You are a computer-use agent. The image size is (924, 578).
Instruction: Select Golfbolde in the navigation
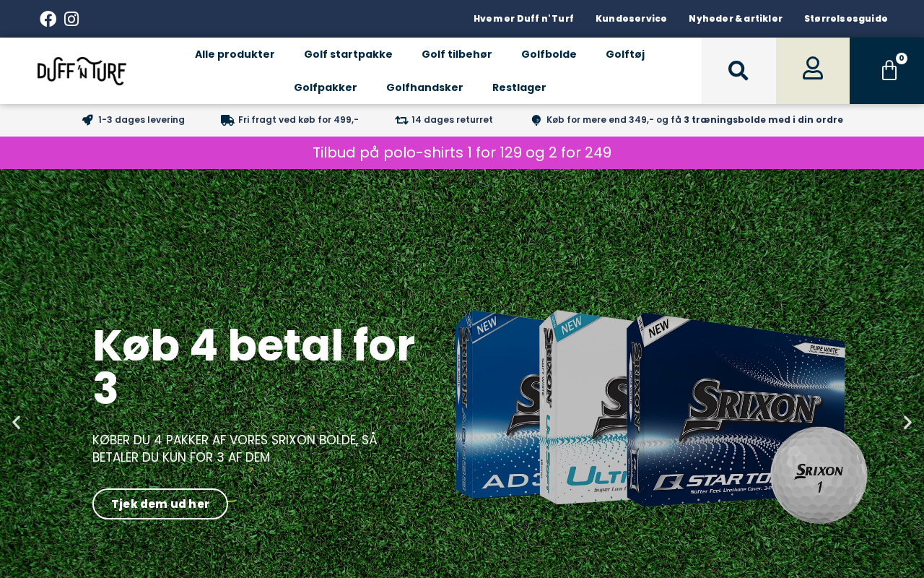(549, 54)
